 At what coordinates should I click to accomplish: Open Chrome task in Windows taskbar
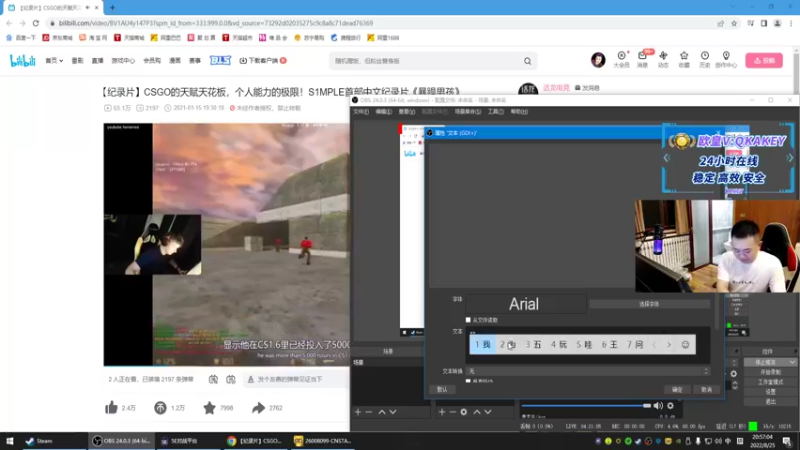pos(255,441)
